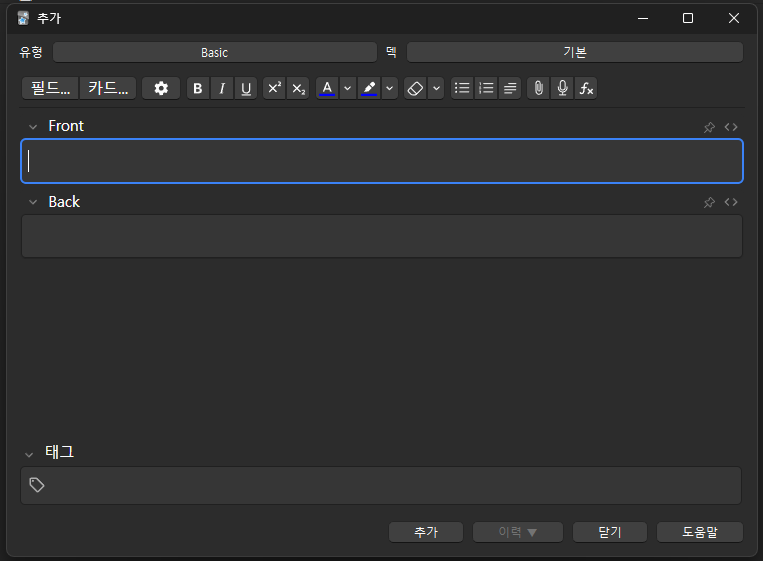Apply the text color swatch button
The width and height of the screenshot is (763, 561).
click(327, 88)
